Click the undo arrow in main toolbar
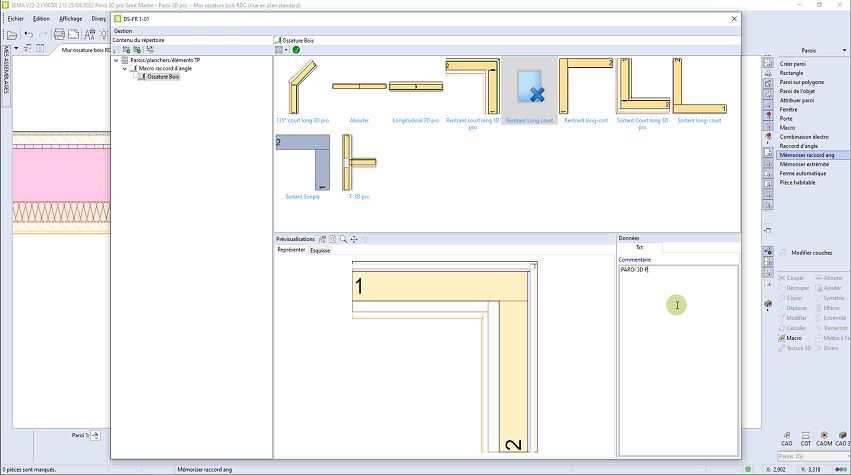The image size is (851, 475). click(x=28, y=35)
